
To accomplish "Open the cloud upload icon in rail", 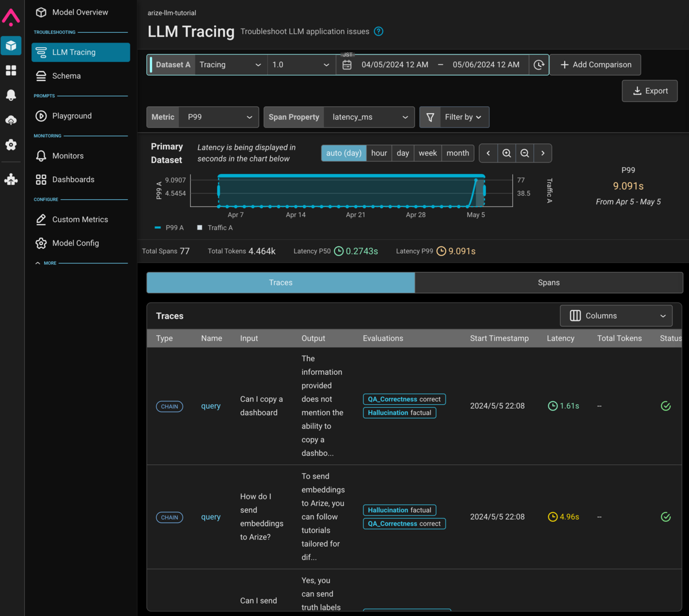I will (11, 120).
